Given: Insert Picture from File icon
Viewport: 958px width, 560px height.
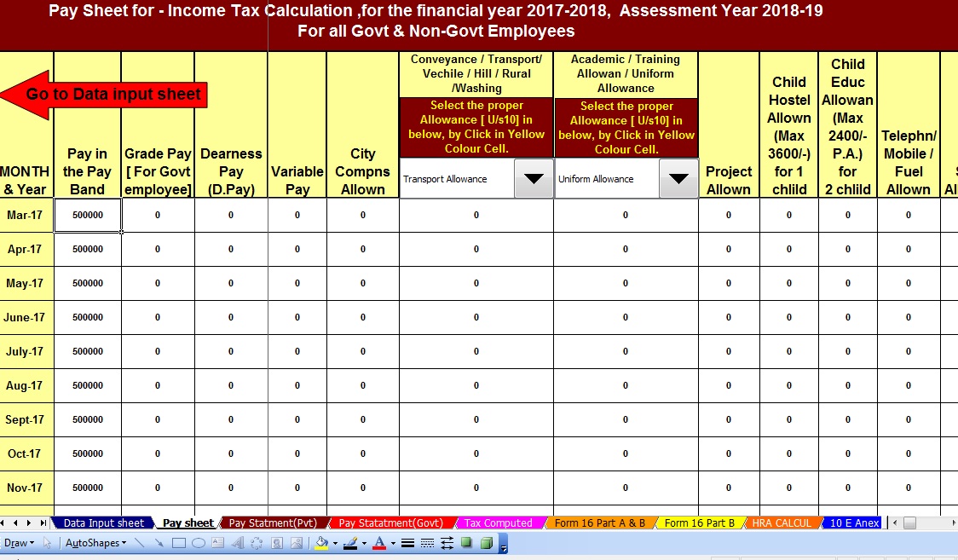Looking at the screenshot, I should (x=297, y=543).
